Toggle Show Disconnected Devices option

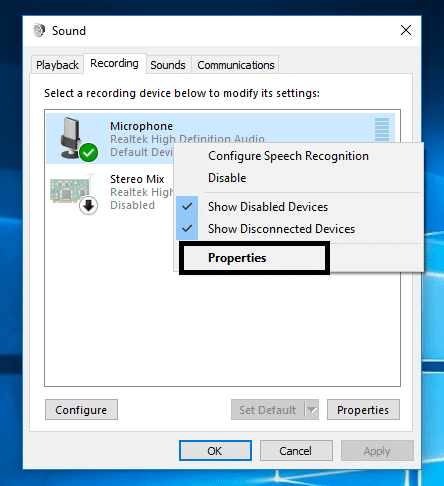pos(281,229)
